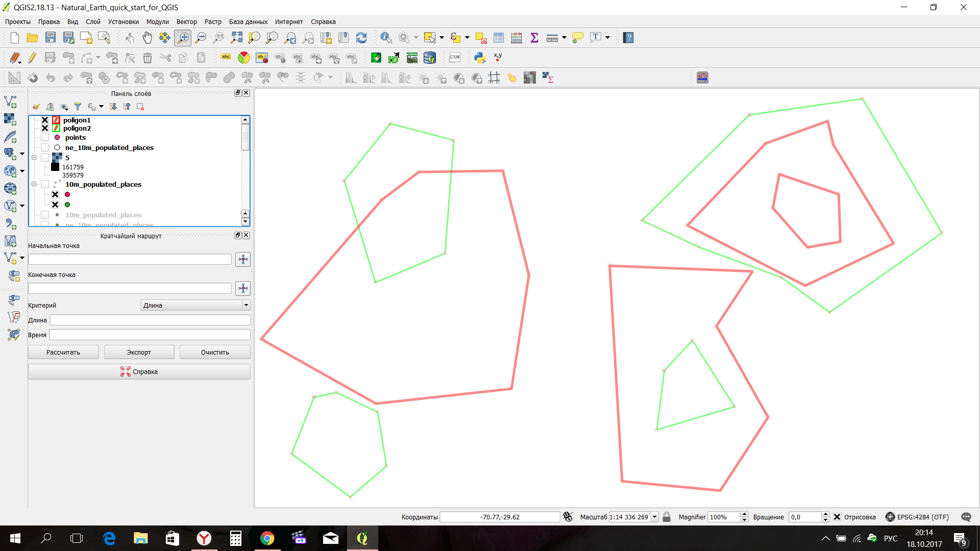This screenshot has height=551, width=980.
Task: Collapse the 10m_populated_places layer group
Action: pyautogui.click(x=34, y=184)
